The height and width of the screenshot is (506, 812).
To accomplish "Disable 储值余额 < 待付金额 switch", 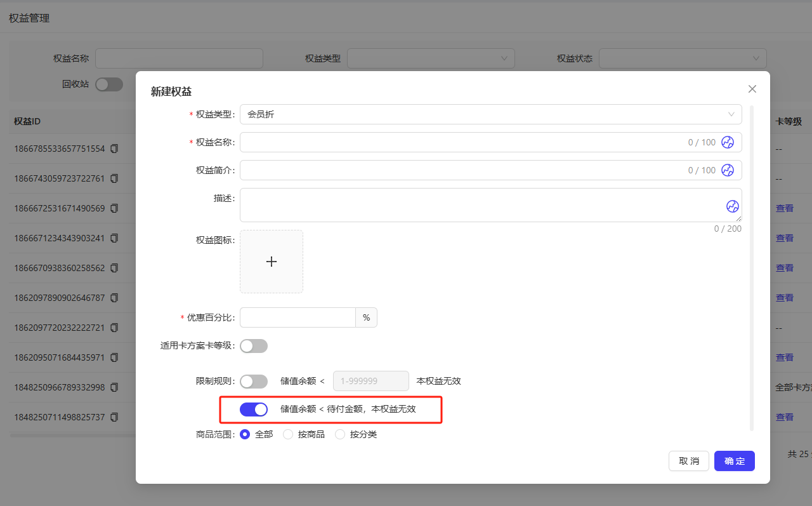I will (254, 409).
